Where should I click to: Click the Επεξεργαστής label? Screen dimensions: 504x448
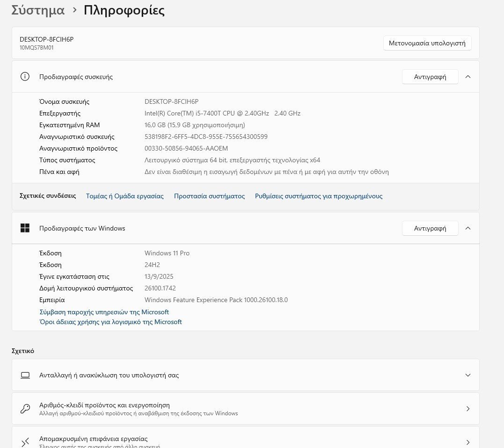60,113
